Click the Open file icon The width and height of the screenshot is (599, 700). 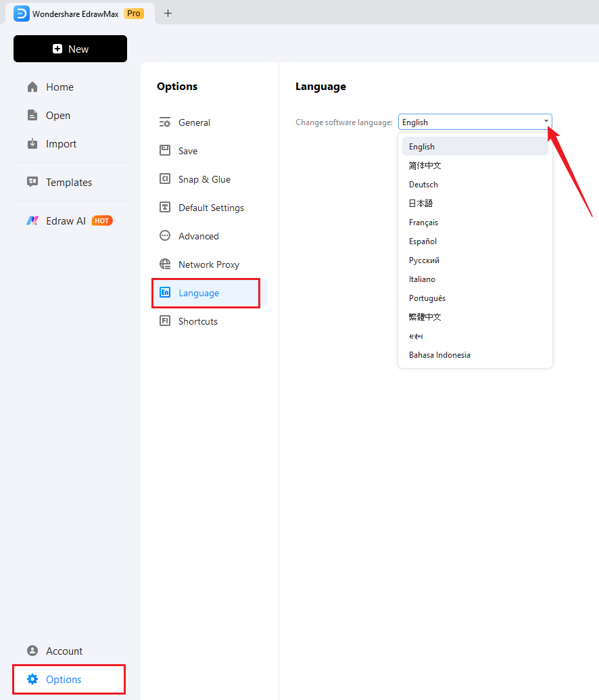(32, 116)
